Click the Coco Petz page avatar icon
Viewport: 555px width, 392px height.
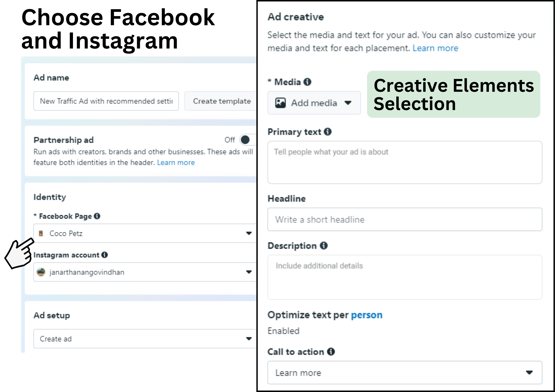[41, 233]
